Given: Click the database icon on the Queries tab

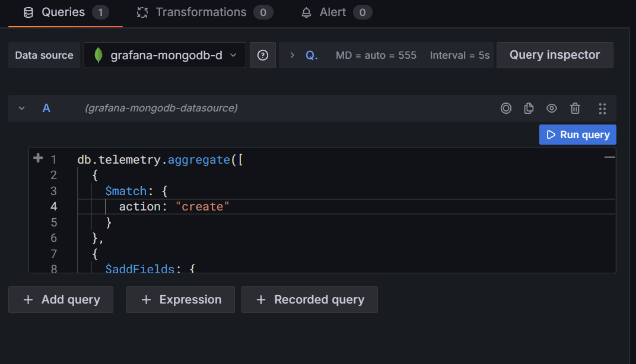Looking at the screenshot, I should click(28, 12).
